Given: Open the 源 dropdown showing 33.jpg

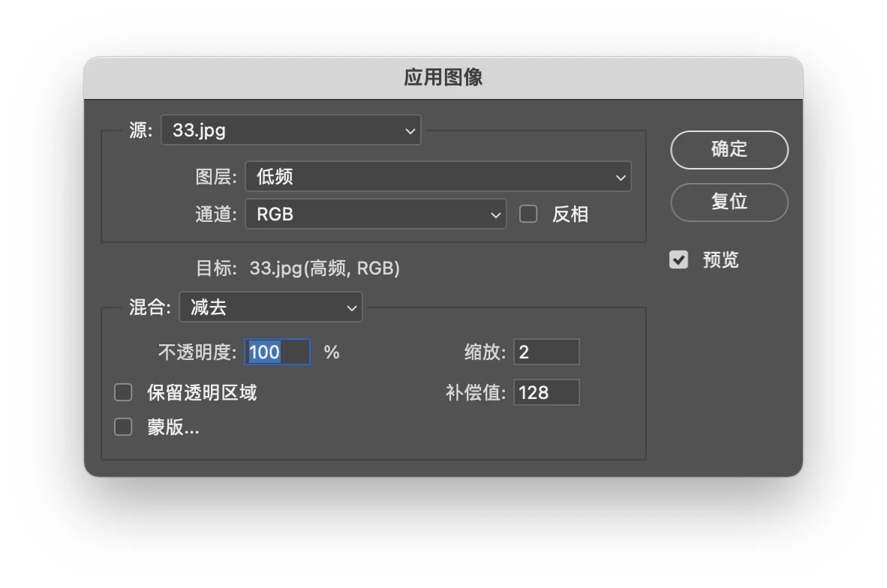Looking at the screenshot, I should [290, 130].
